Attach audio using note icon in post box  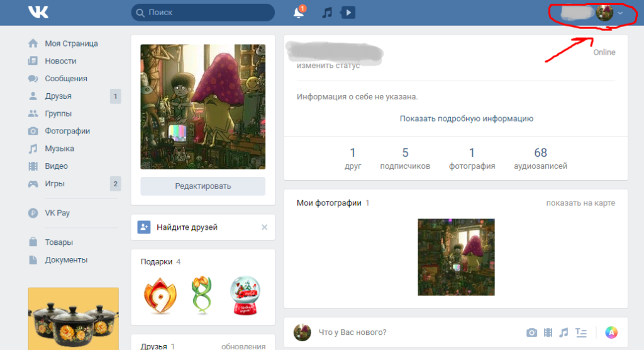tap(564, 332)
